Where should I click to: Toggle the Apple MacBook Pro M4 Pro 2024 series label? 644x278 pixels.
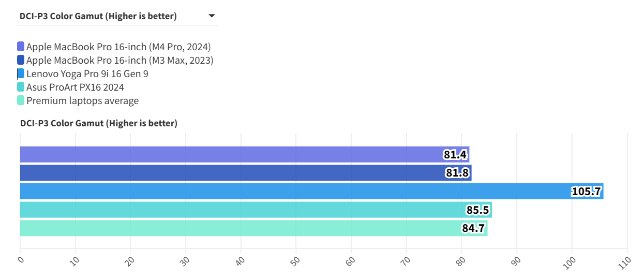click(x=118, y=47)
